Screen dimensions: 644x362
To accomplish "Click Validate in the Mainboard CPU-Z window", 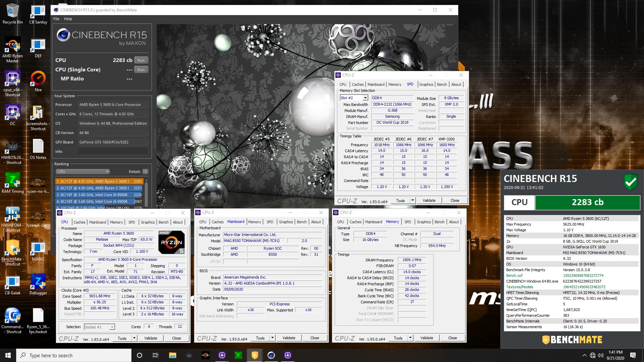I will 289,338.
